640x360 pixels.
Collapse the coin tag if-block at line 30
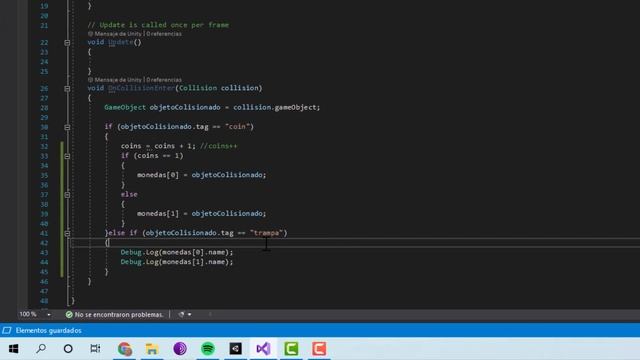point(67,127)
